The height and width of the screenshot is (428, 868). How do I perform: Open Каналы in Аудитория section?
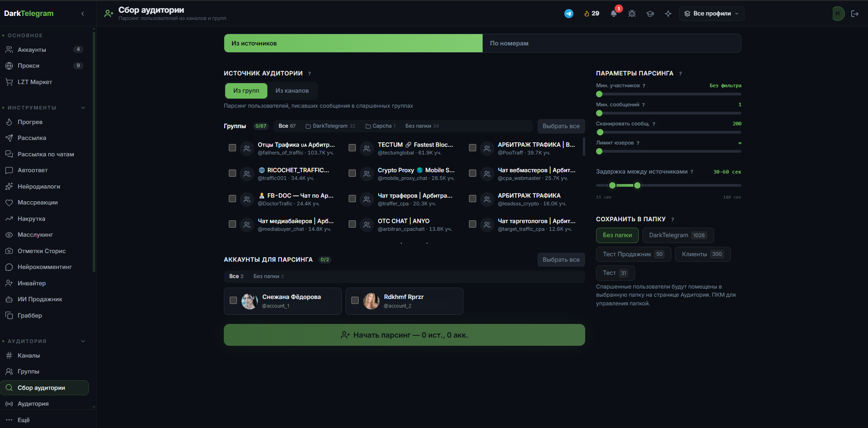coord(44,355)
